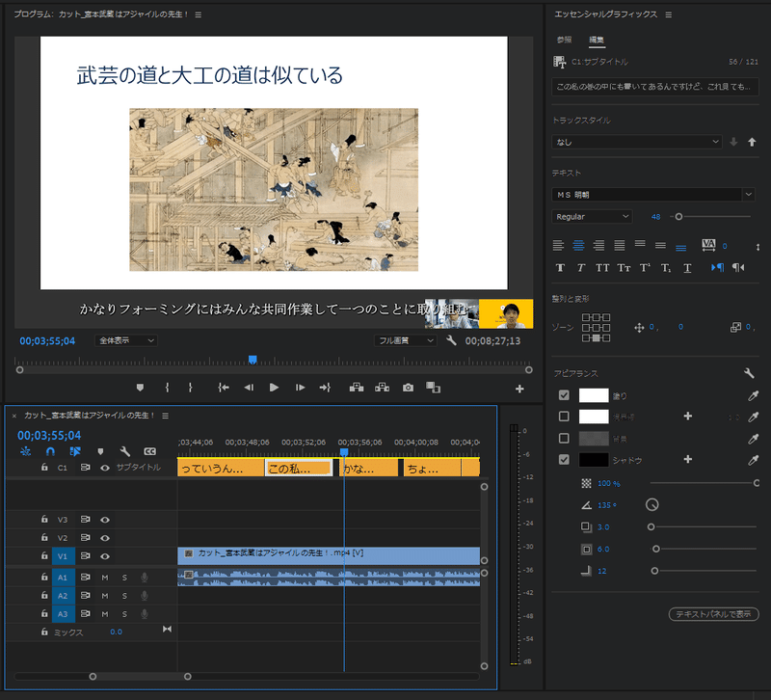The width and height of the screenshot is (771, 700).
Task: Step back one frame
Action: 249,388
